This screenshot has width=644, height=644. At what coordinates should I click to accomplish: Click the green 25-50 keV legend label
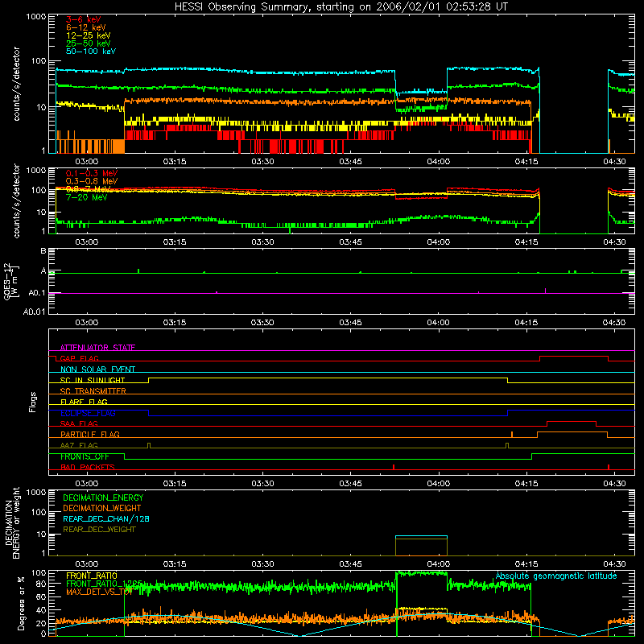(88, 43)
